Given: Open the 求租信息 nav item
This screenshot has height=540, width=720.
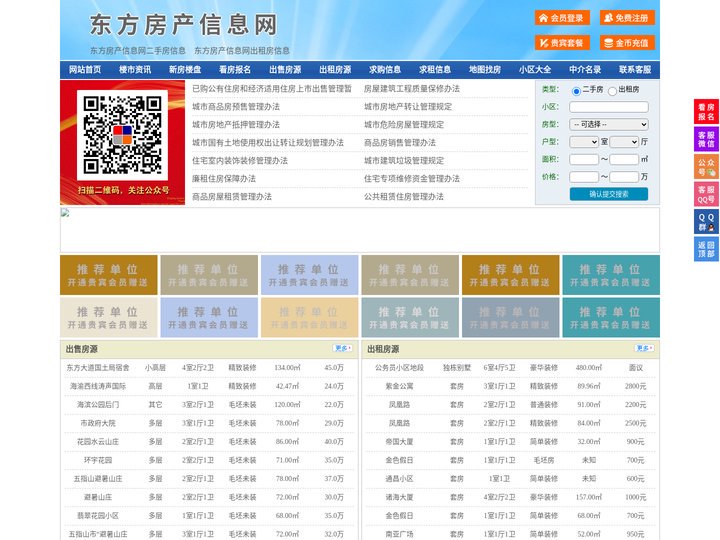Looking at the screenshot, I should [435, 70].
